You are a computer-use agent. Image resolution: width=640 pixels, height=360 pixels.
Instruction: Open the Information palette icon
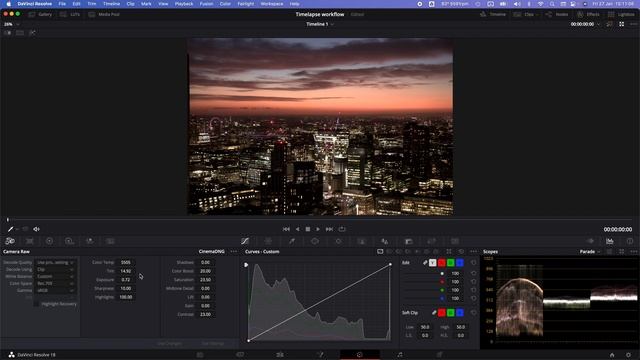[630, 241]
